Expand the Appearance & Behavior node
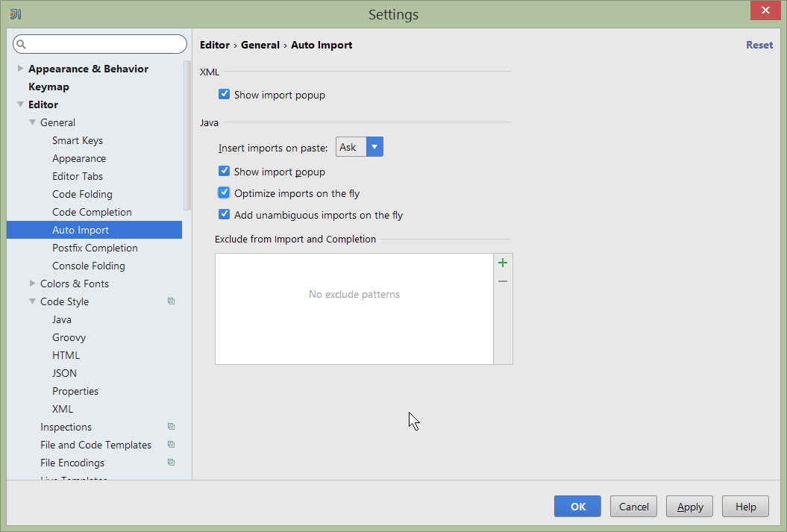 (20, 69)
